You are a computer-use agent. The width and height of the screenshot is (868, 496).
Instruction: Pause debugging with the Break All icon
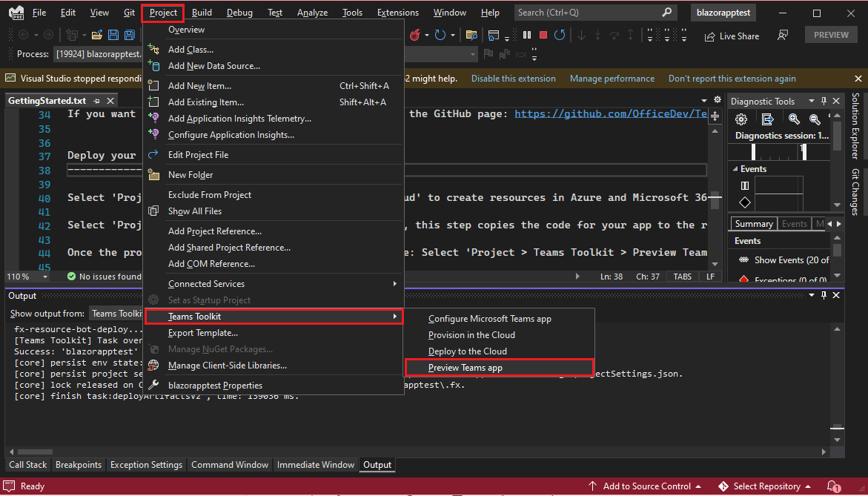[527, 35]
